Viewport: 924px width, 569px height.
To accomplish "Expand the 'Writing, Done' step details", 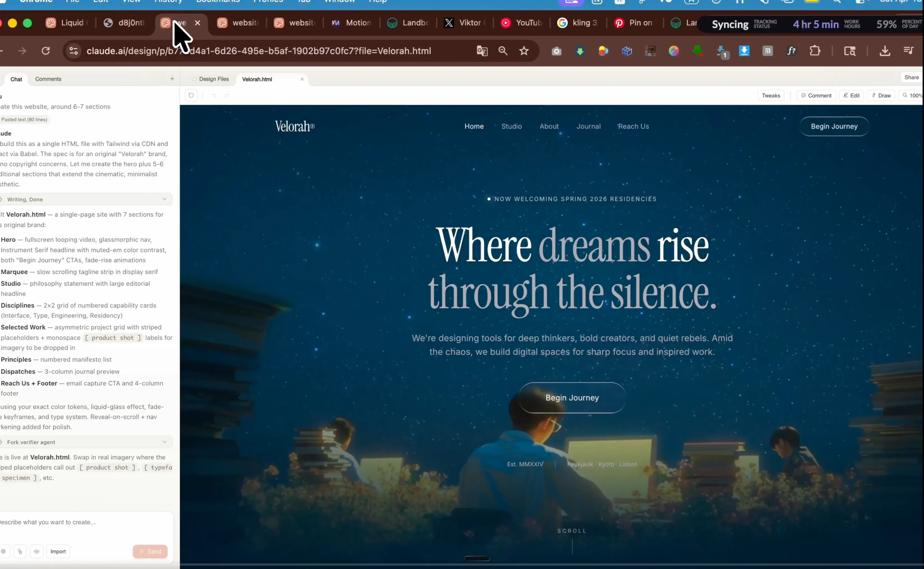I will (x=164, y=199).
